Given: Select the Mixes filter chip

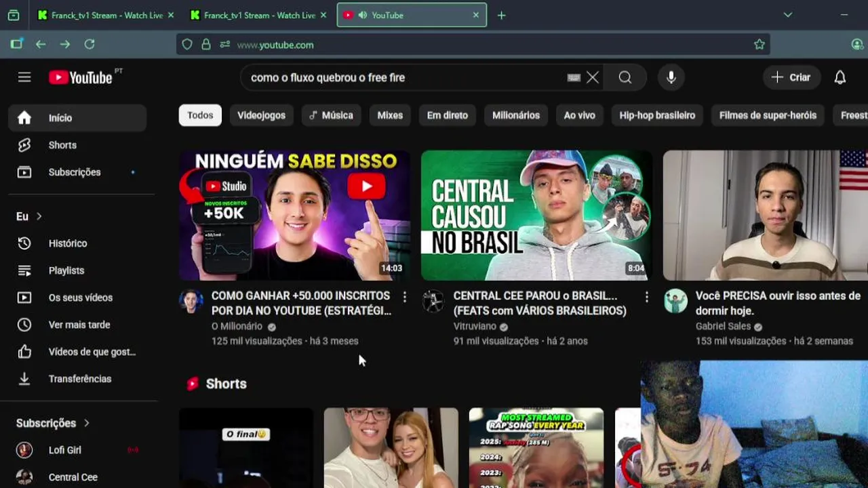Looking at the screenshot, I should [x=390, y=115].
